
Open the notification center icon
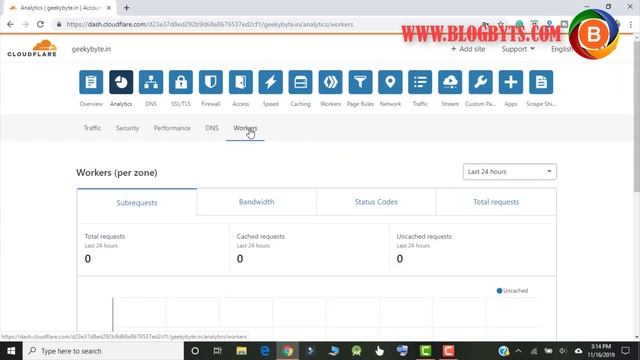coord(625,351)
